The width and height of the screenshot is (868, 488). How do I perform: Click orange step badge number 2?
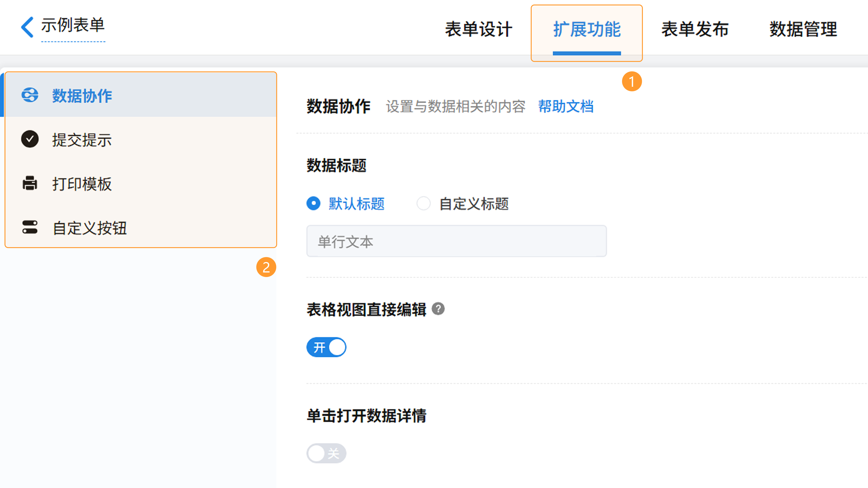point(266,267)
